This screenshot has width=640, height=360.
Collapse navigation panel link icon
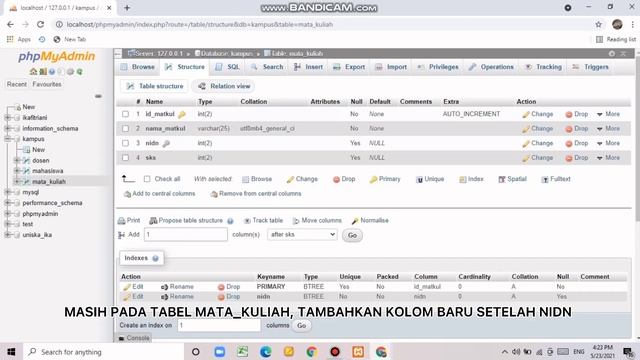(98, 96)
